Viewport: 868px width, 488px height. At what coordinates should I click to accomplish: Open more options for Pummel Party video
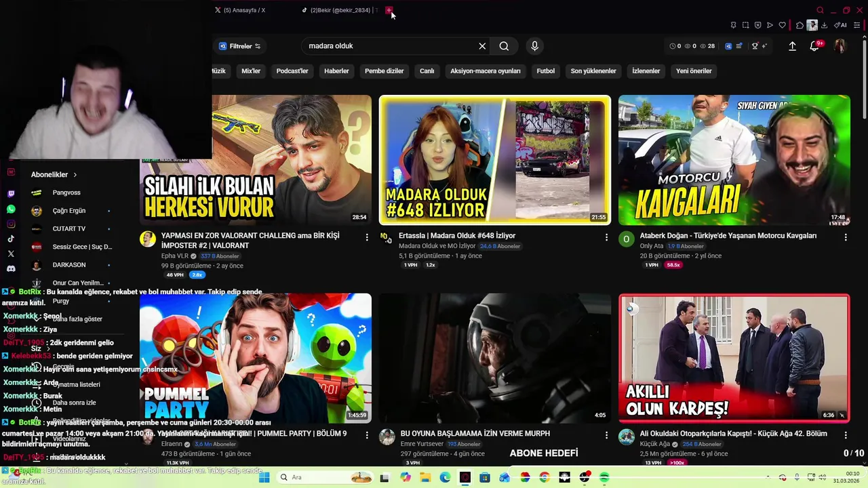pyautogui.click(x=367, y=435)
